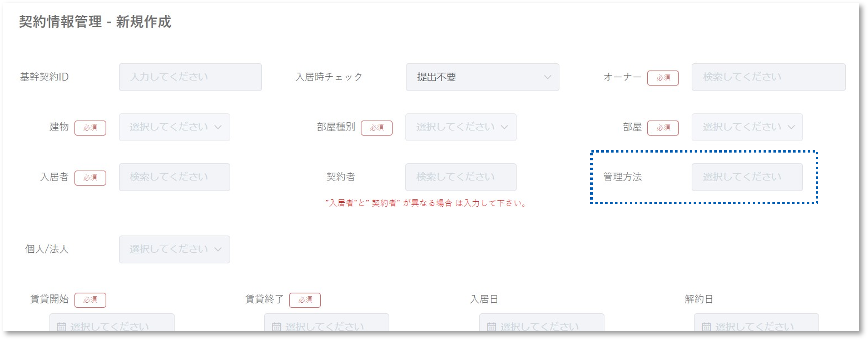This screenshot has width=868, height=340.
Task: Click the 契約者 search field
Action: (x=461, y=177)
